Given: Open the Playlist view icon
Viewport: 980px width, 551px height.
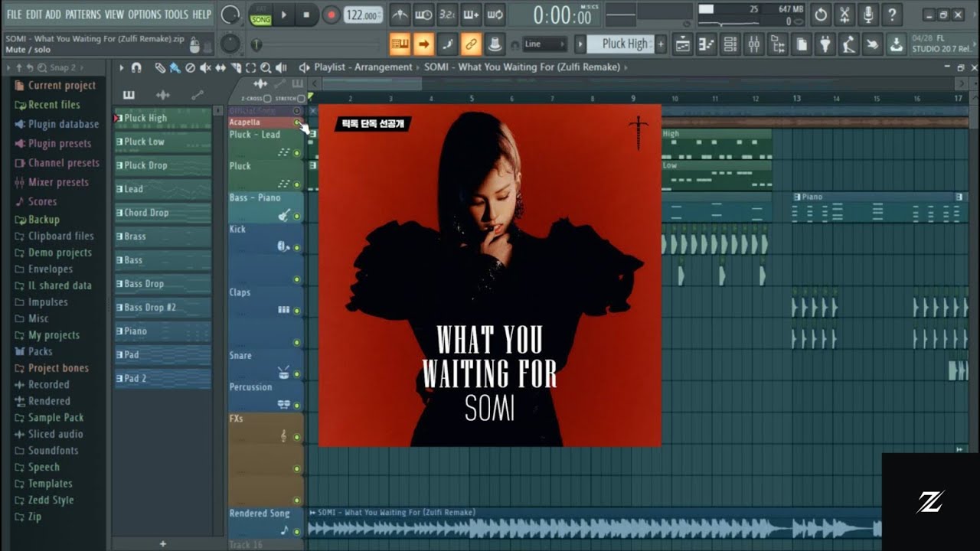Looking at the screenshot, I should click(683, 44).
